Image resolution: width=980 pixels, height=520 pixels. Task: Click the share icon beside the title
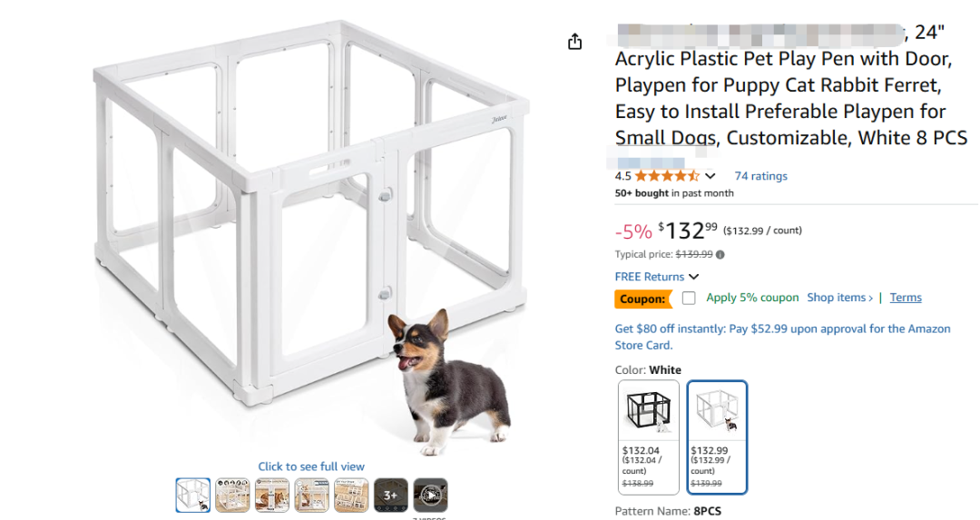pyautogui.click(x=574, y=42)
